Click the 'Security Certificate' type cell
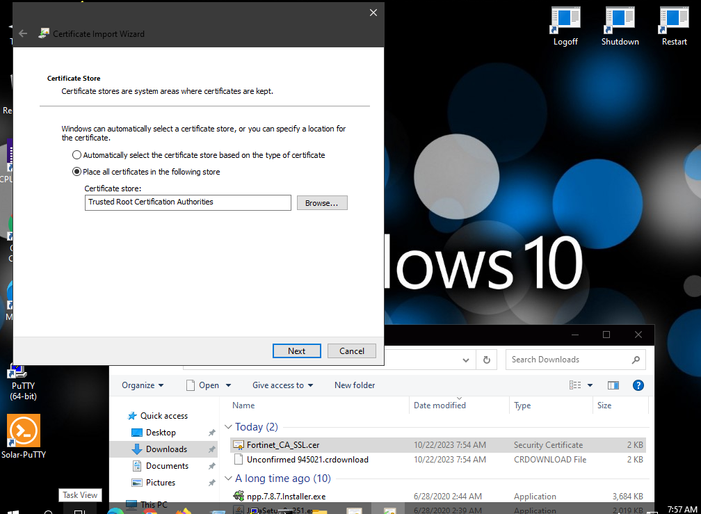 click(548, 445)
